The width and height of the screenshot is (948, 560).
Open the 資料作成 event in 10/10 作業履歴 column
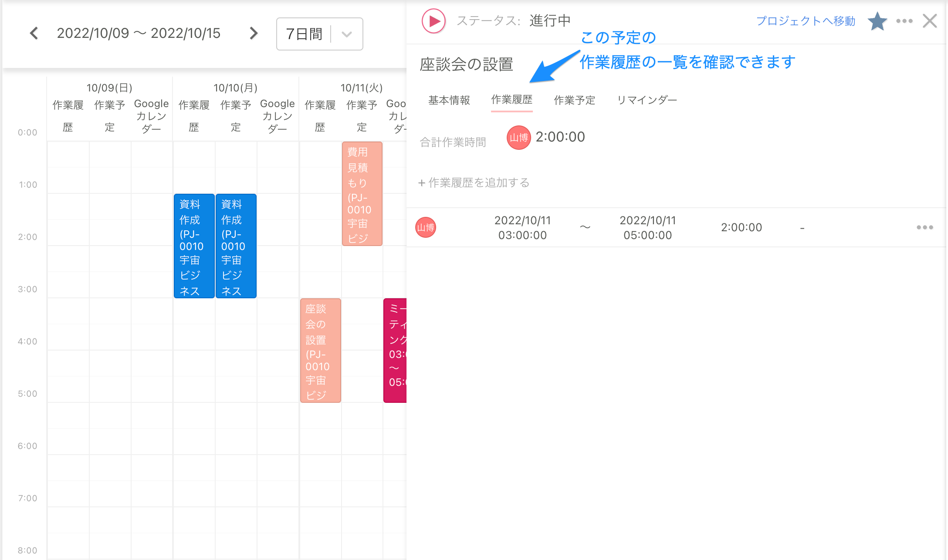point(194,246)
